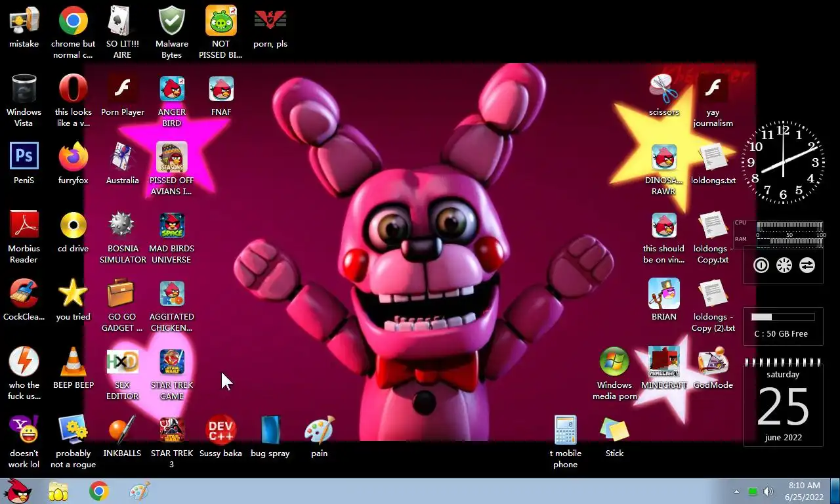Select the 'yay journalism' Flash icon

click(713, 89)
